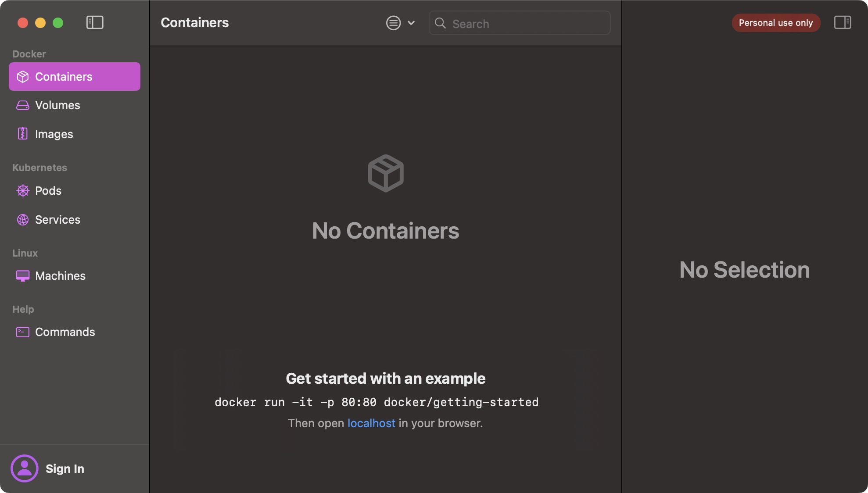Click the Images sidebar icon
This screenshot has height=493, width=868.
(x=23, y=134)
